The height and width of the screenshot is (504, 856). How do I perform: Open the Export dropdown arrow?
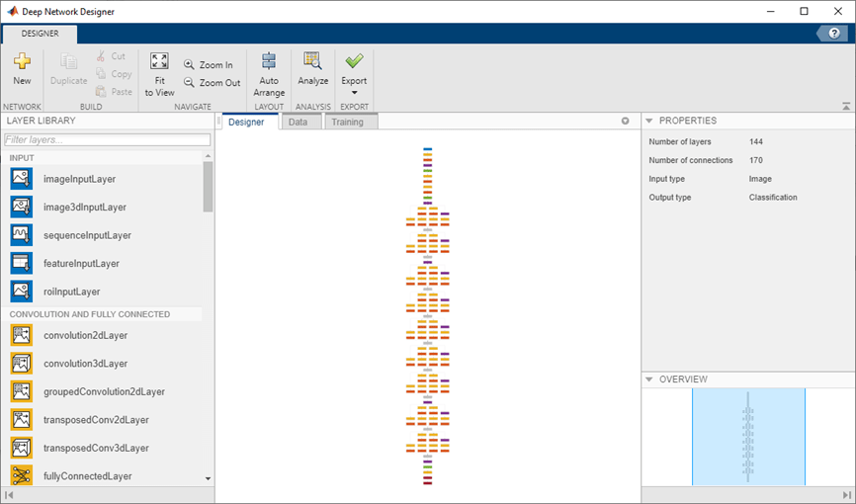354,92
